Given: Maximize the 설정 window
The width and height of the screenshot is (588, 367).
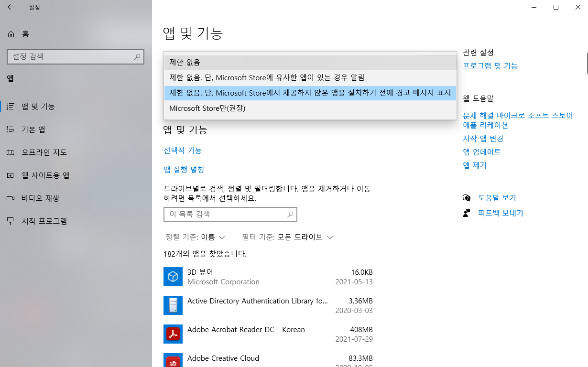Looking at the screenshot, I should pos(555,7).
